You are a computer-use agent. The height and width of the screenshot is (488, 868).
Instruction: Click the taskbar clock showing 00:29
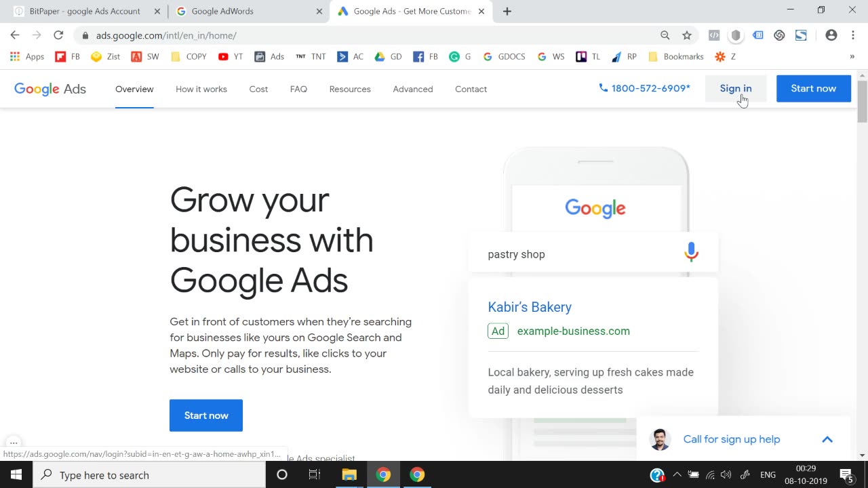(x=806, y=468)
